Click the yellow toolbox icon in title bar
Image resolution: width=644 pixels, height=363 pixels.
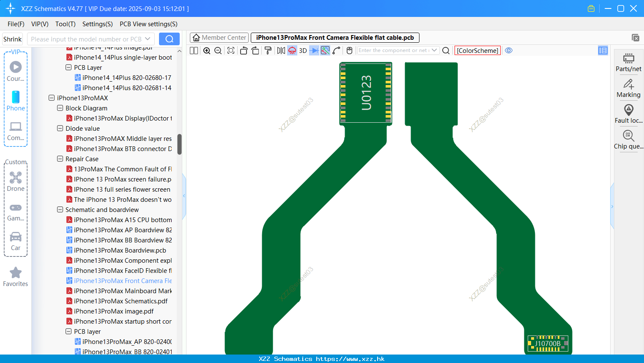(x=591, y=8)
